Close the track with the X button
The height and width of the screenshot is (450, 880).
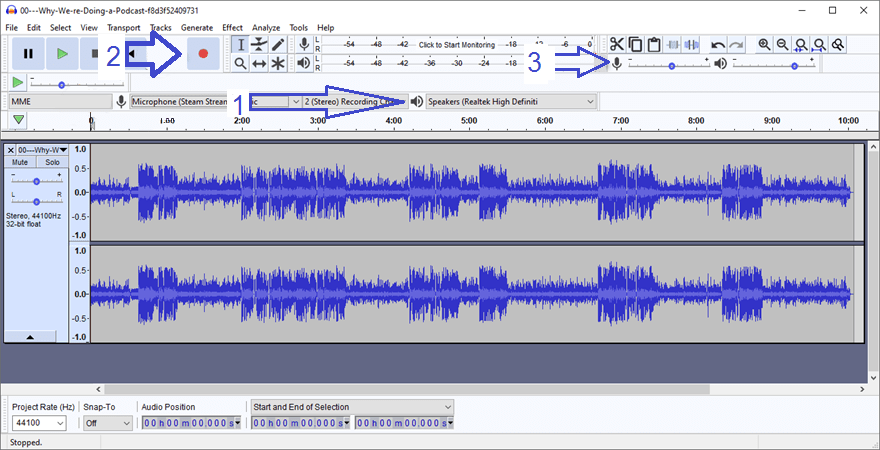click(x=11, y=150)
